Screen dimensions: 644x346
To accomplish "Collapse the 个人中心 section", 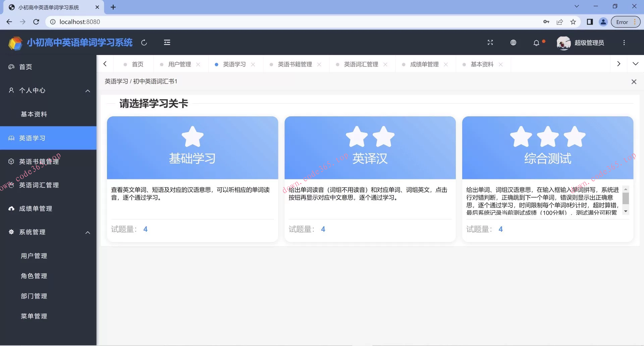I will pyautogui.click(x=88, y=91).
